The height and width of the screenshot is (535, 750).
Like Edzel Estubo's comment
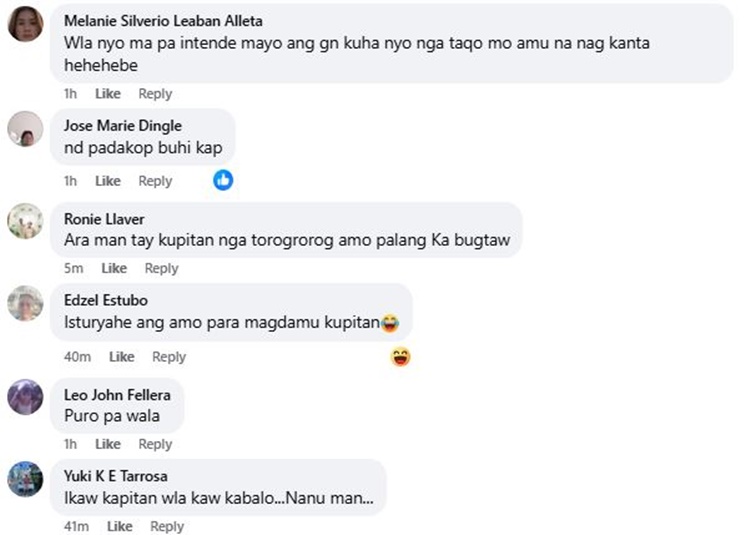click(122, 357)
